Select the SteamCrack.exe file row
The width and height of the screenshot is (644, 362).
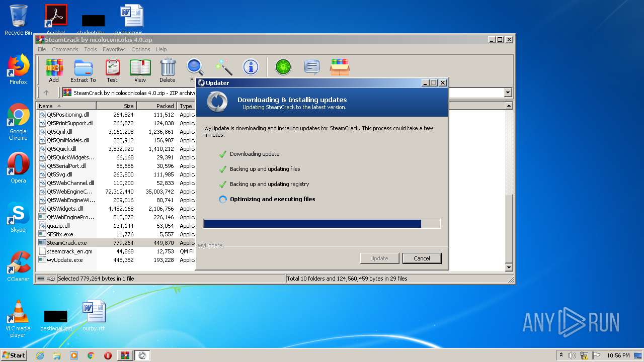(x=116, y=243)
